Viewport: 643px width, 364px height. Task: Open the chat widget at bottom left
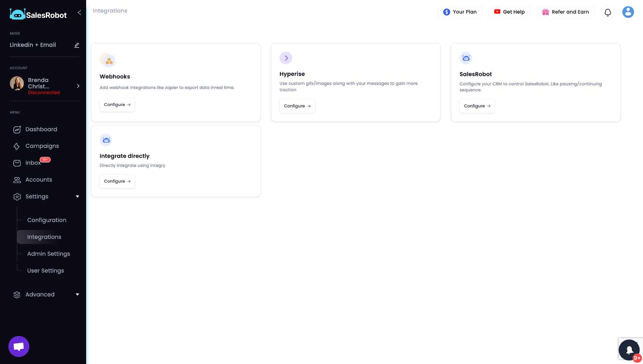19,346
